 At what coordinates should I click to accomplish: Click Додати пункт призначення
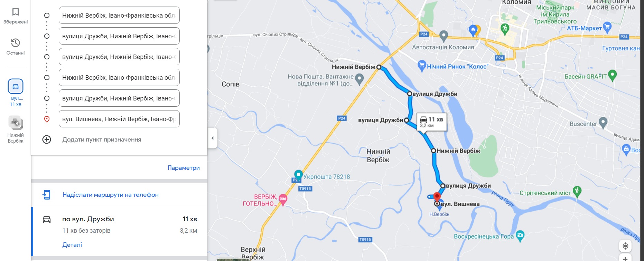pos(102,139)
